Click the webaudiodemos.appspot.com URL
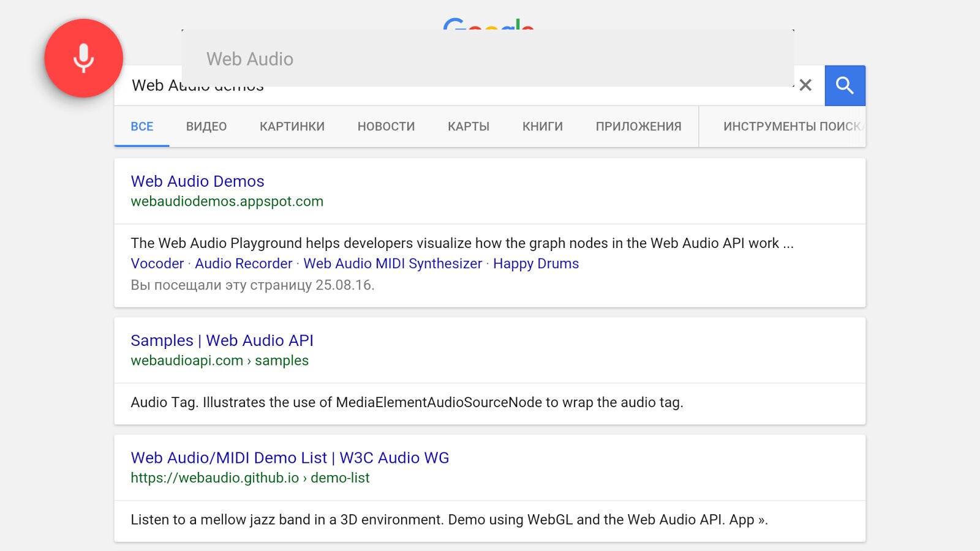980x551 pixels. pyautogui.click(x=227, y=201)
